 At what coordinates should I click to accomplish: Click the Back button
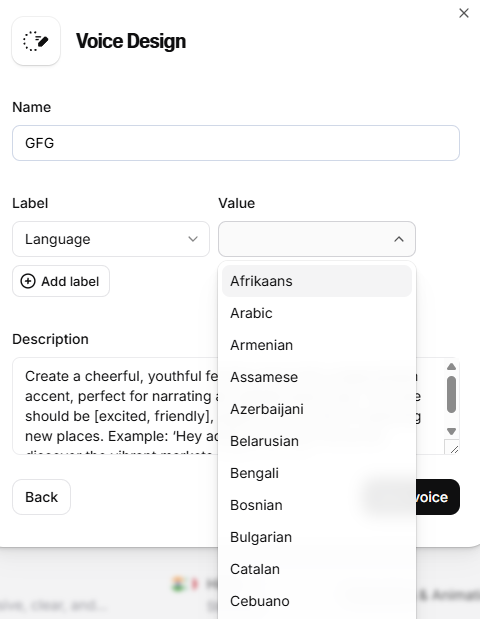point(41,497)
